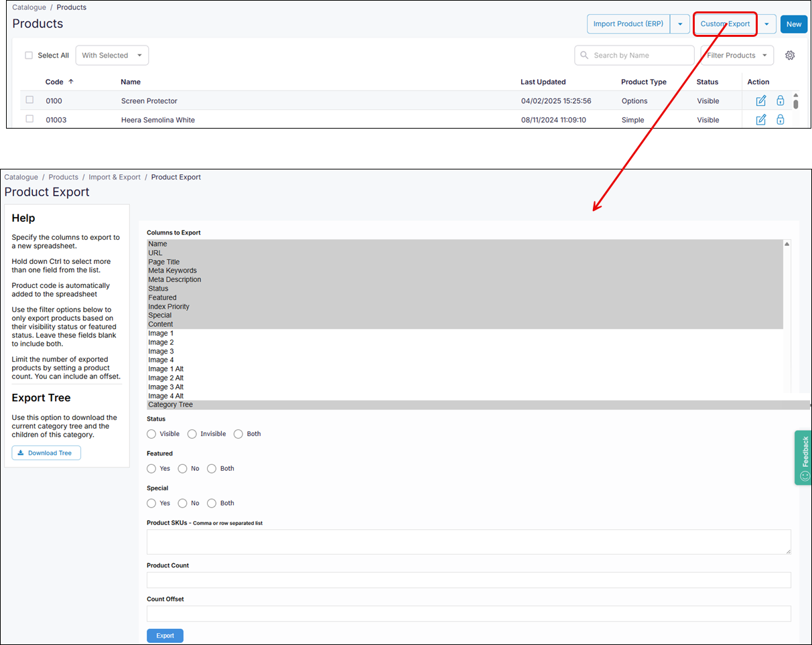
Task: Check the box for product 0100
Action: pos(29,100)
